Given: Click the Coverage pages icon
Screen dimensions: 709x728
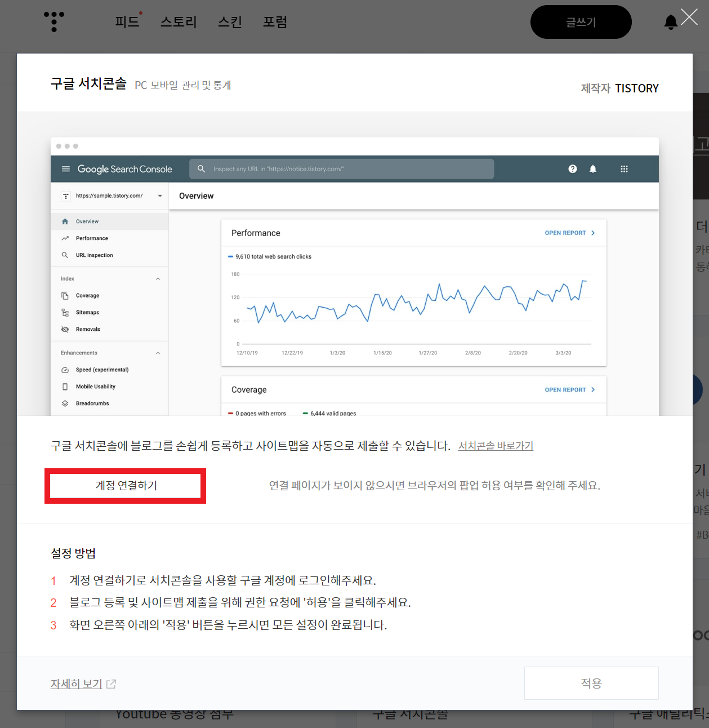Looking at the screenshot, I should coord(65,296).
